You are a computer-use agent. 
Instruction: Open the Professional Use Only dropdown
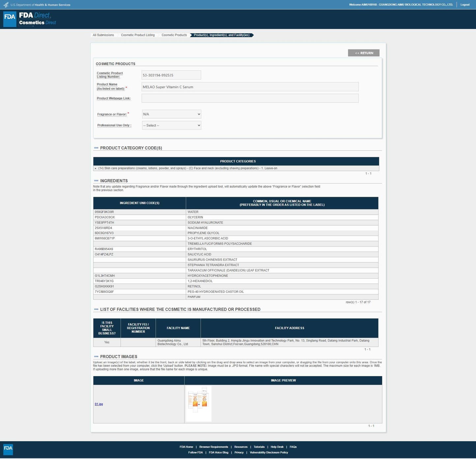tap(172, 125)
